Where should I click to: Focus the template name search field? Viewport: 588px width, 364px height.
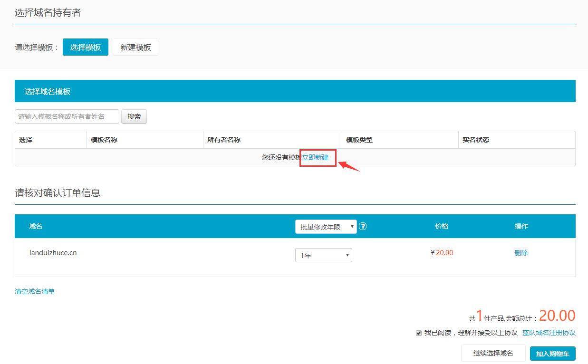tap(67, 116)
